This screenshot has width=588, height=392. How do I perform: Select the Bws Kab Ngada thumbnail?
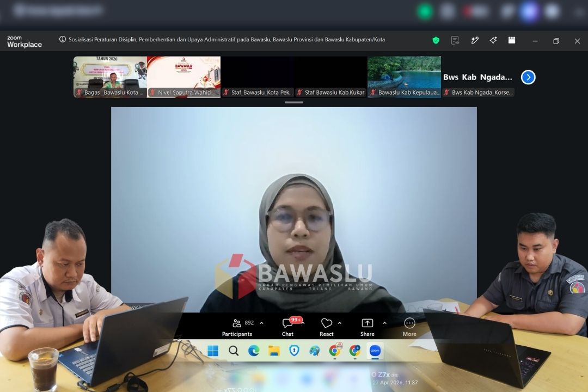pos(478,77)
